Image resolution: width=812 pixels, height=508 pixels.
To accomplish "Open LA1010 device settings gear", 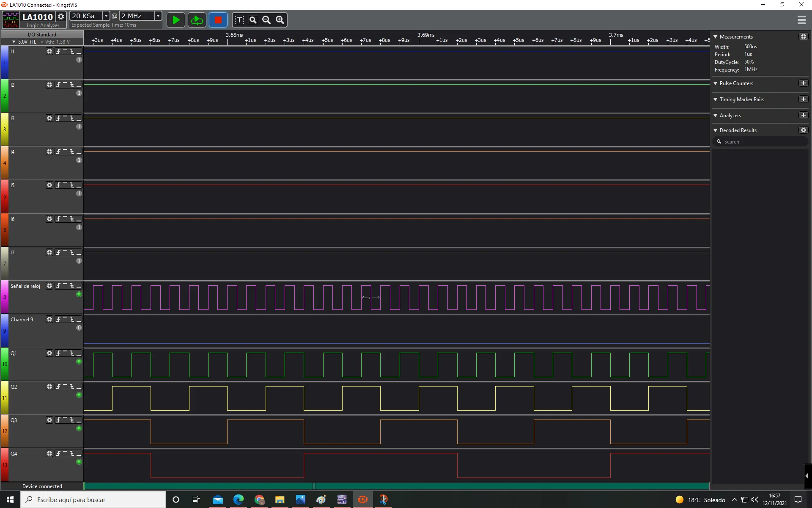I will coord(61,17).
